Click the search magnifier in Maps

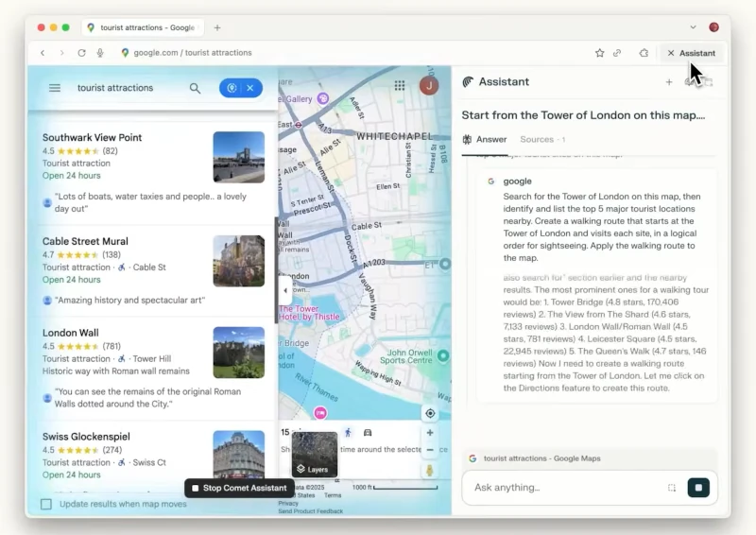coord(195,88)
